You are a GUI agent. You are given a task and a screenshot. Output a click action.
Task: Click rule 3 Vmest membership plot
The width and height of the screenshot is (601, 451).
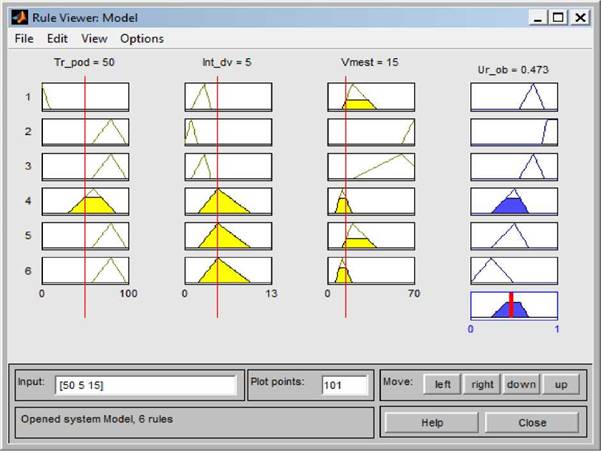click(x=371, y=167)
